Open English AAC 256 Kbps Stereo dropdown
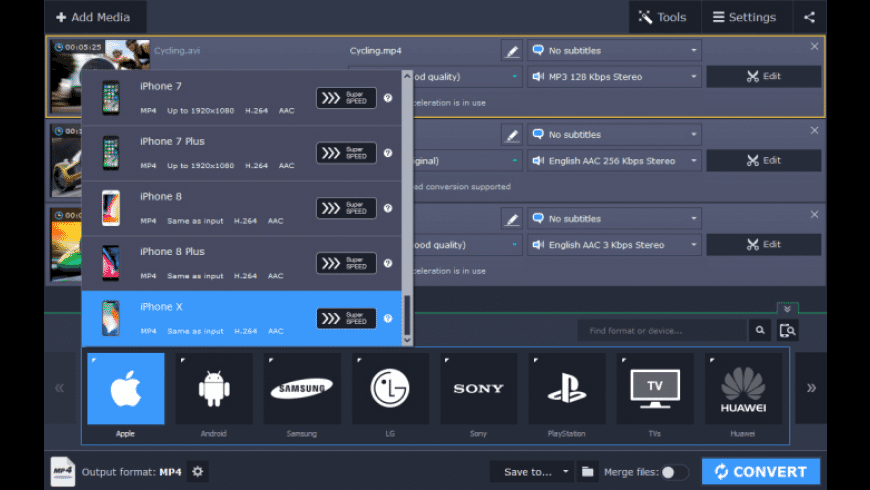The image size is (870, 490). point(614,161)
